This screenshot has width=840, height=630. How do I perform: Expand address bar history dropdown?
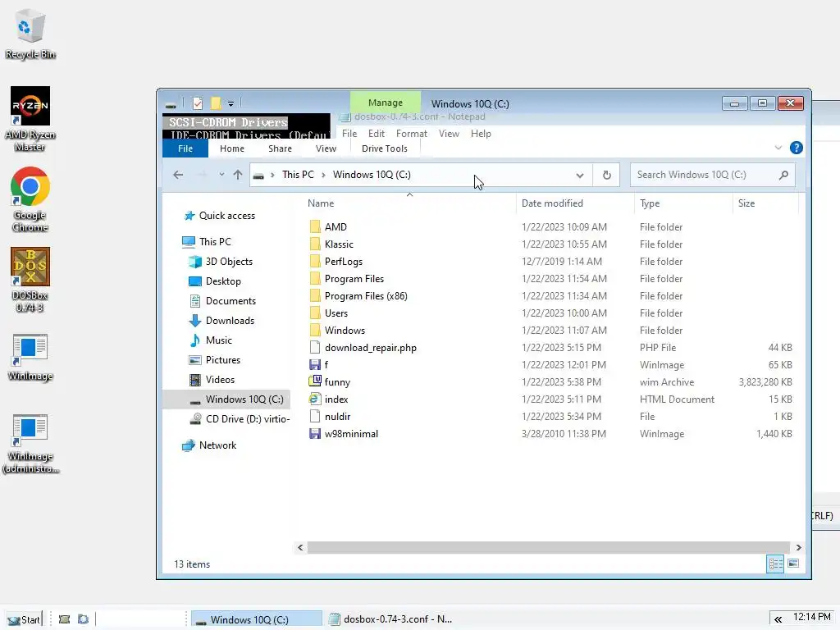pyautogui.click(x=580, y=176)
